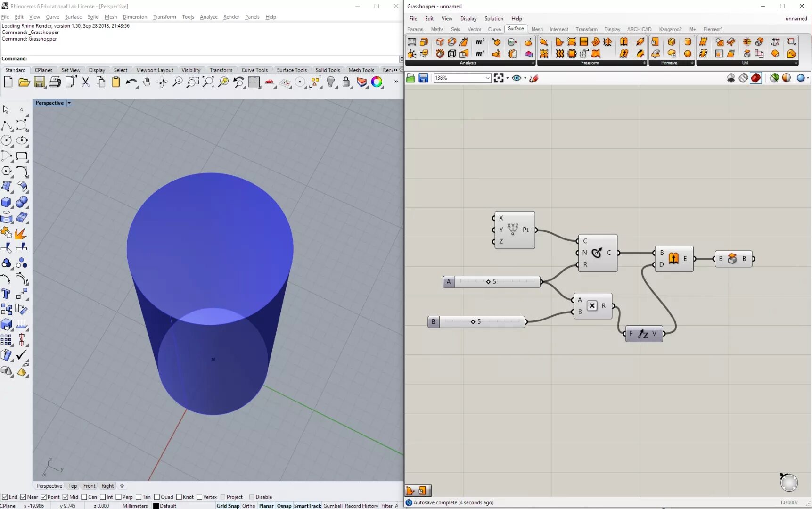Click the Ortho status bar button
The height and width of the screenshot is (509, 812).
249,506
